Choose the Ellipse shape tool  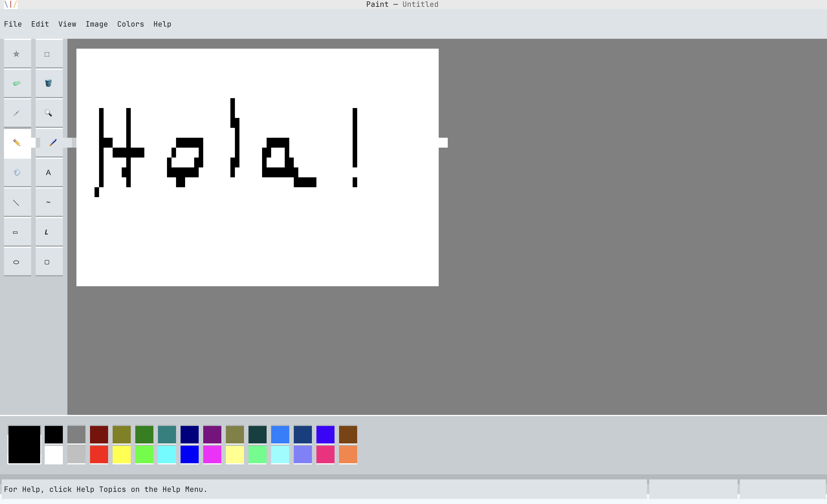tap(17, 262)
